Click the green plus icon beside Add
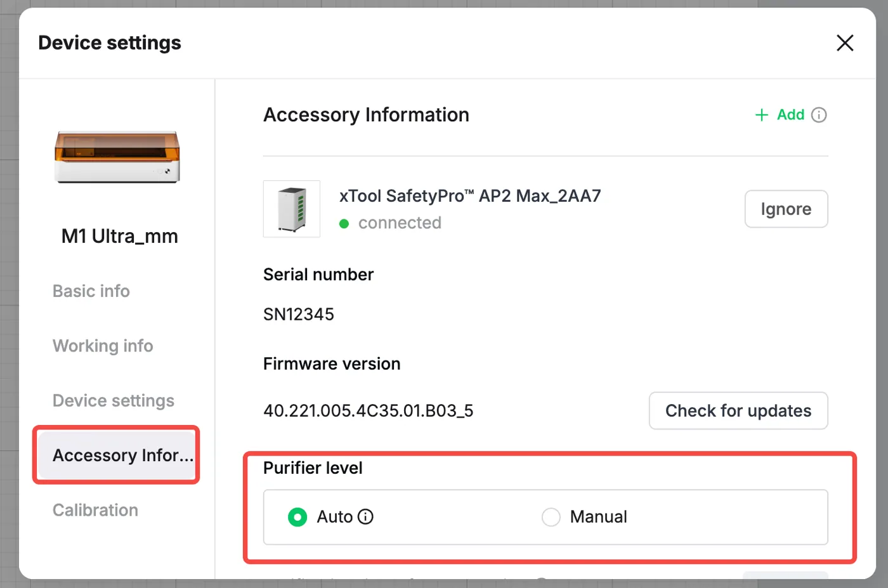This screenshot has height=588, width=888. point(762,115)
